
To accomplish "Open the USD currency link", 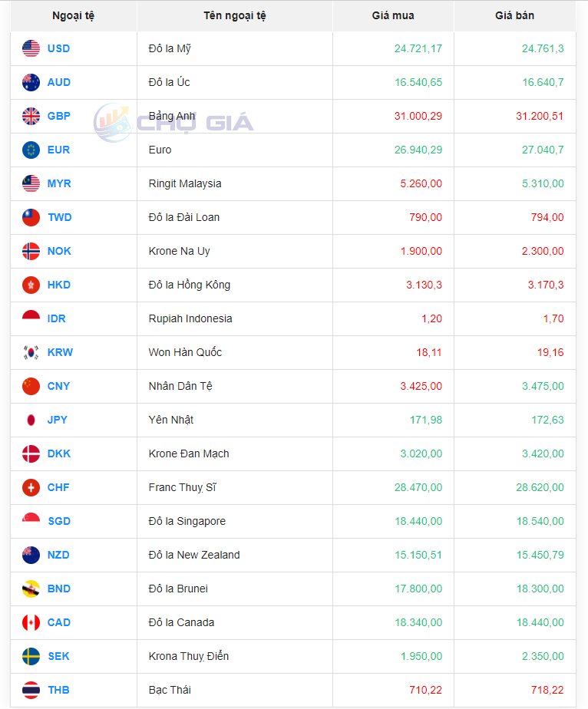I will 58,48.
